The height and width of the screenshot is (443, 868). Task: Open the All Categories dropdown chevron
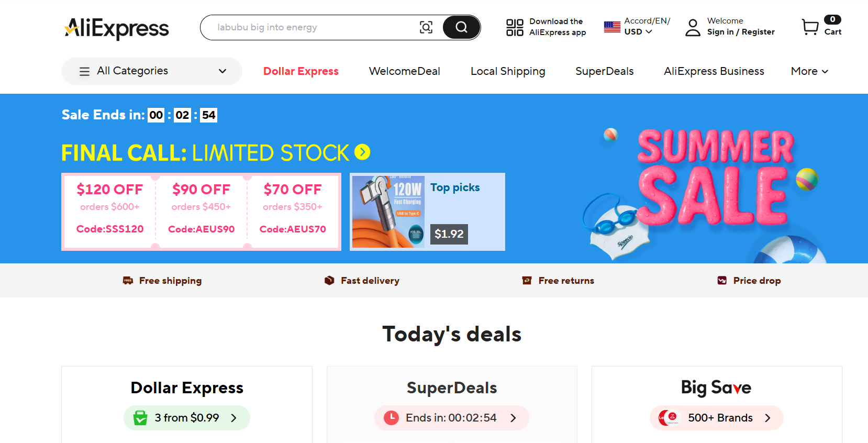pyautogui.click(x=222, y=71)
